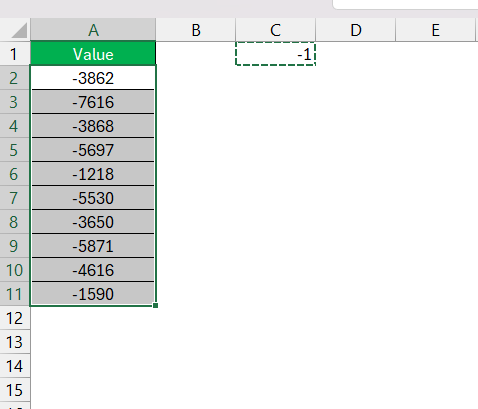478x409 pixels.
Task: Select column D header
Action: tap(355, 30)
